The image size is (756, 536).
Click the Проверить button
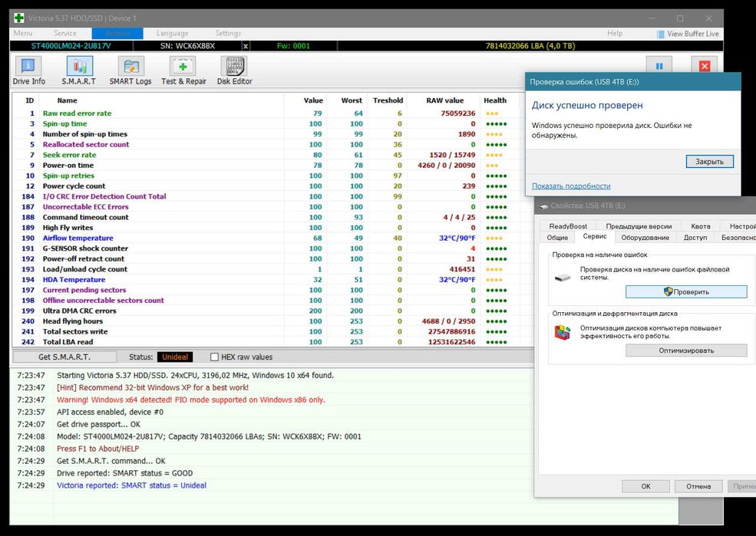pyautogui.click(x=686, y=292)
